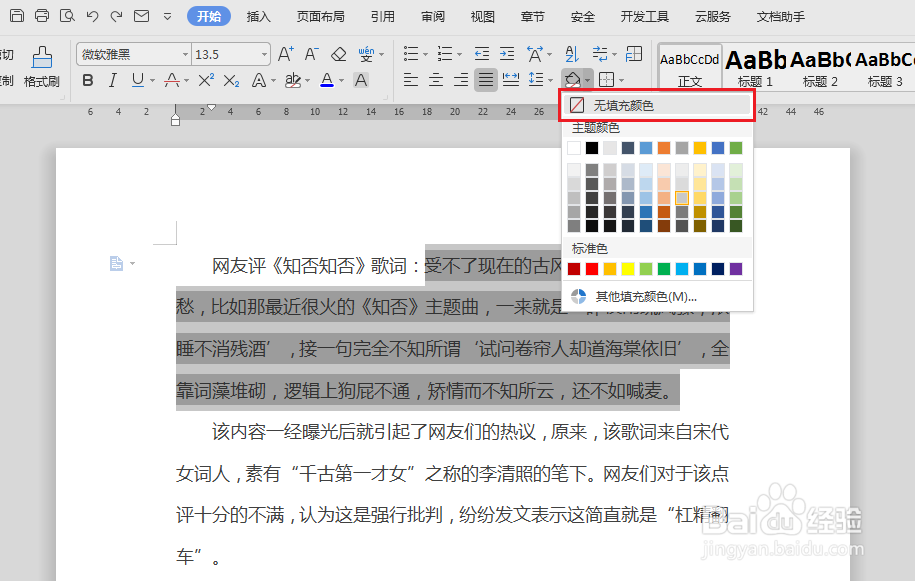The width and height of the screenshot is (915, 581).
Task: Click show/hide paragraph marks icon
Action: pyautogui.click(x=600, y=54)
